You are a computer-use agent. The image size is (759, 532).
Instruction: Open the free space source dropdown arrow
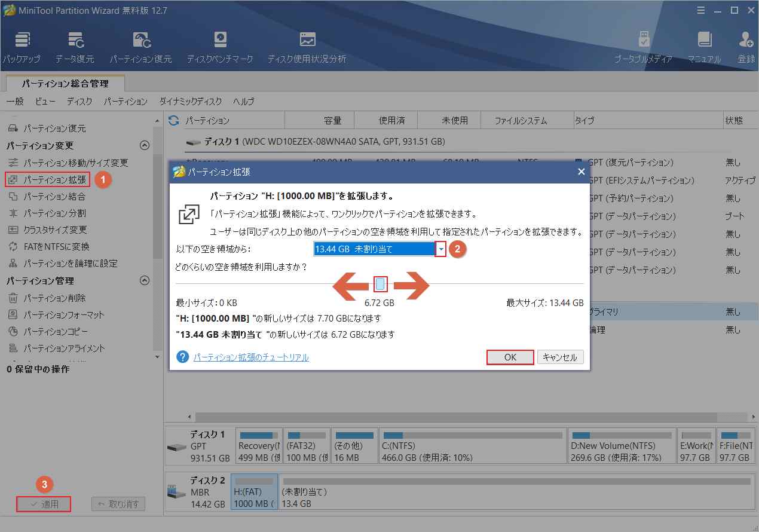pyautogui.click(x=440, y=249)
